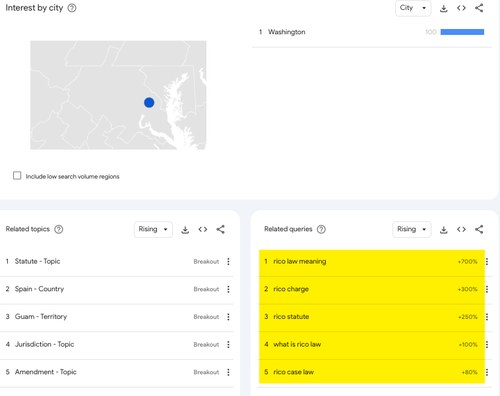
Task: Share the Related topics card
Action: [220, 229]
